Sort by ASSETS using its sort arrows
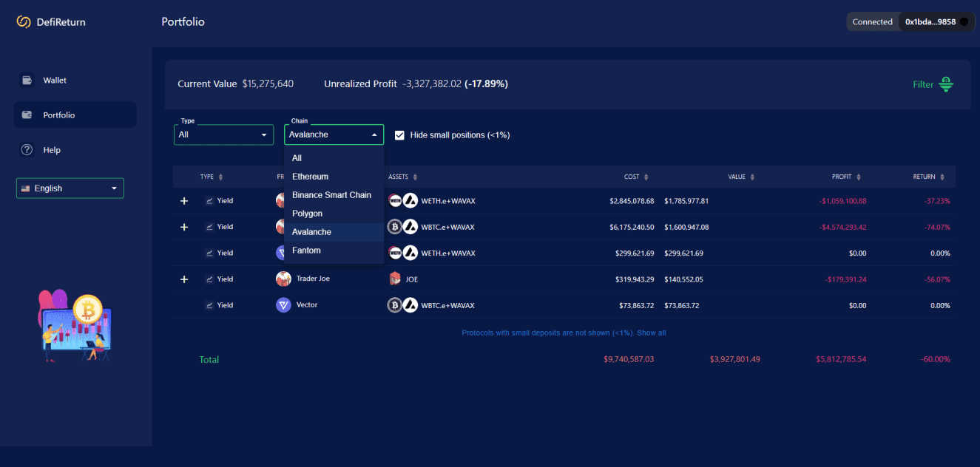This screenshot has height=467, width=980. click(x=415, y=177)
